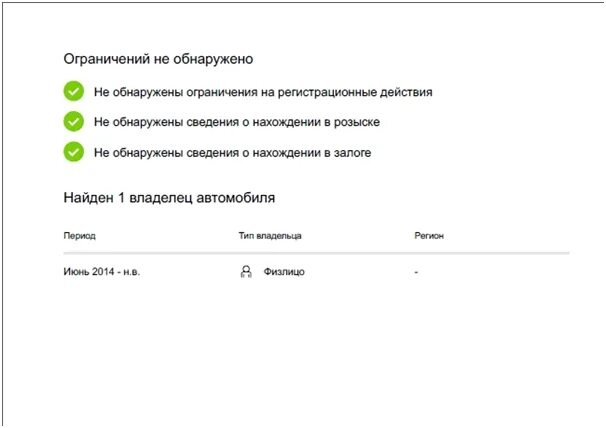Click text 'Не обнаружены сведения о нахождении в залоге'
The image size is (606, 428).
tap(232, 153)
